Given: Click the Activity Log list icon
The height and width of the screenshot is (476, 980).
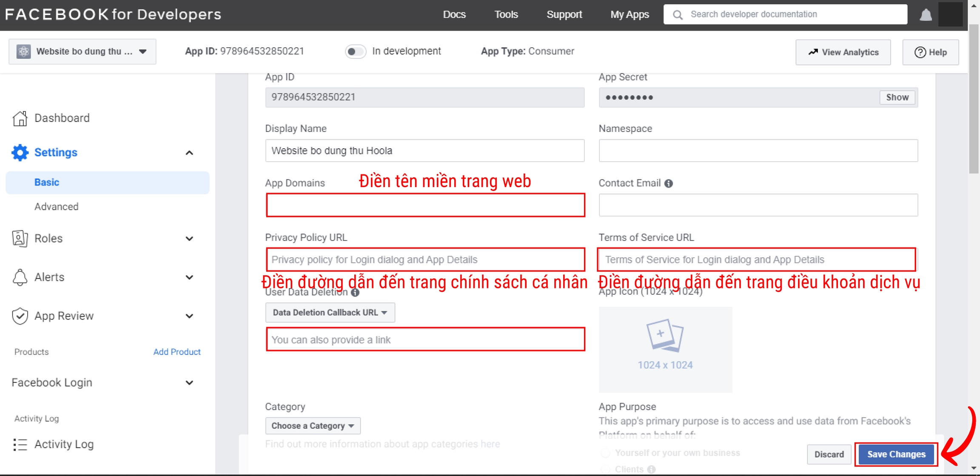Looking at the screenshot, I should tap(20, 445).
